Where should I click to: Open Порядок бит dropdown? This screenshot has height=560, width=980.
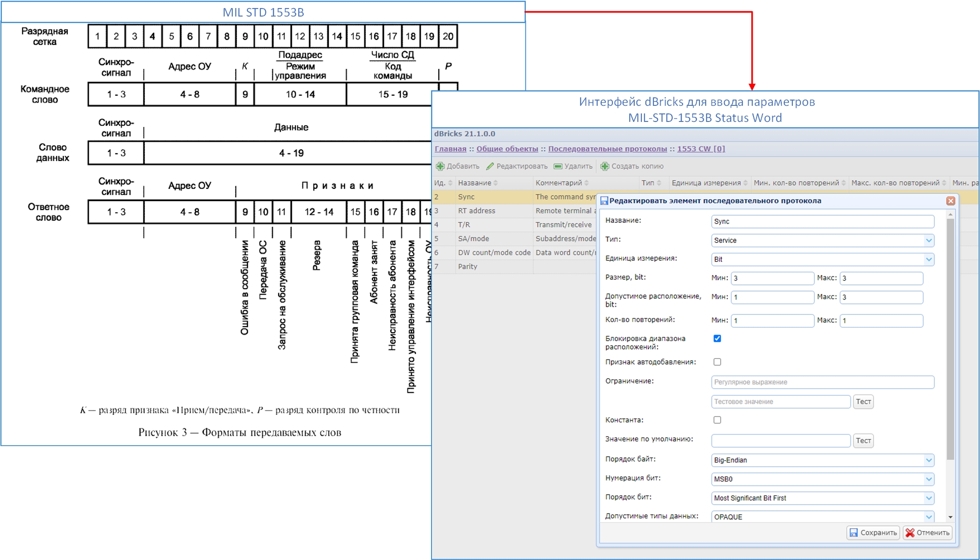[x=823, y=498]
